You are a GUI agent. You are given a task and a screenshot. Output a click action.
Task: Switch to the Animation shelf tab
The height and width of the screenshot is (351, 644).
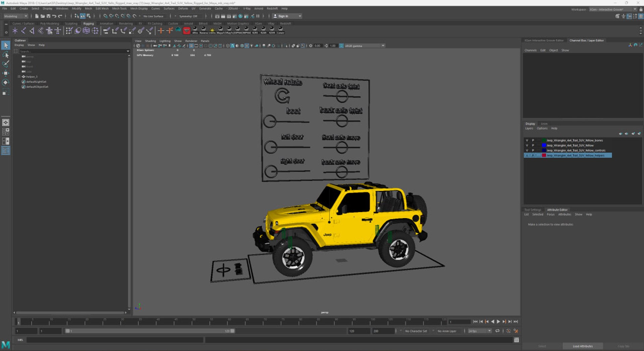coord(106,23)
